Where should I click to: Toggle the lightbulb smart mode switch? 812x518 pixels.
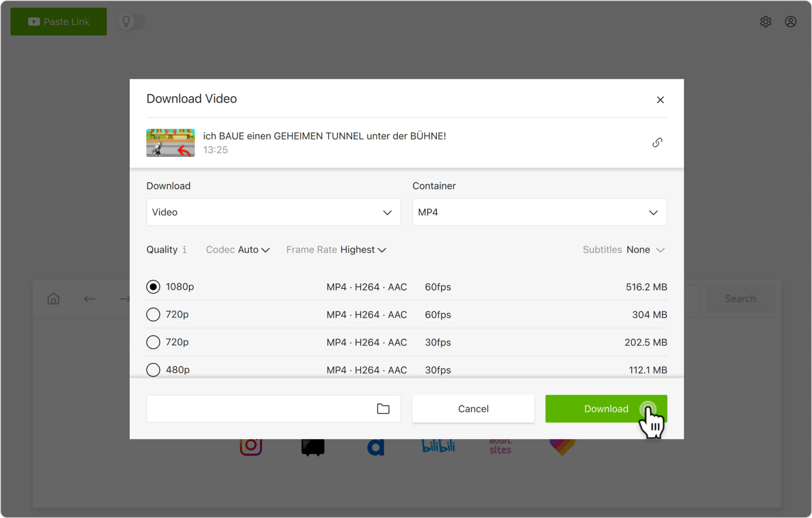pyautogui.click(x=131, y=22)
